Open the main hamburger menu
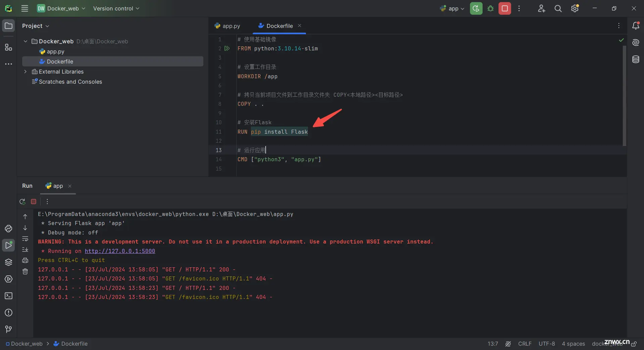This screenshot has width=644, height=350. (24, 8)
